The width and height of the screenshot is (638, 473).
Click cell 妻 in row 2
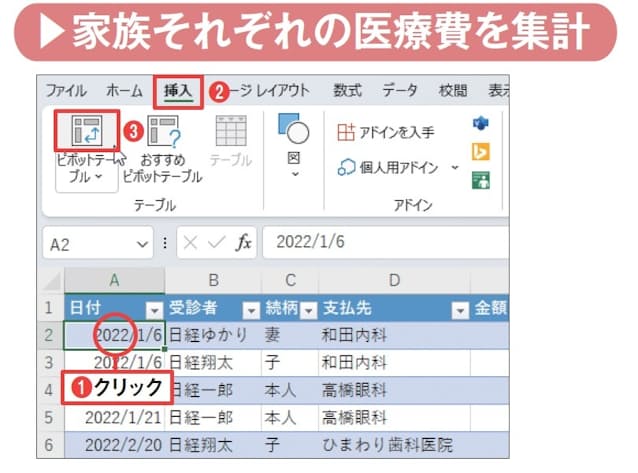290,335
